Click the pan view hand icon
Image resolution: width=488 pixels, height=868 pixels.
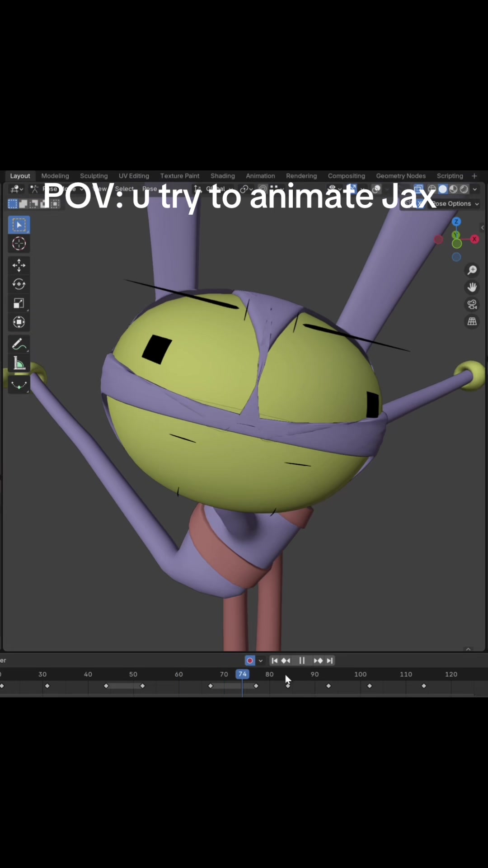click(472, 287)
